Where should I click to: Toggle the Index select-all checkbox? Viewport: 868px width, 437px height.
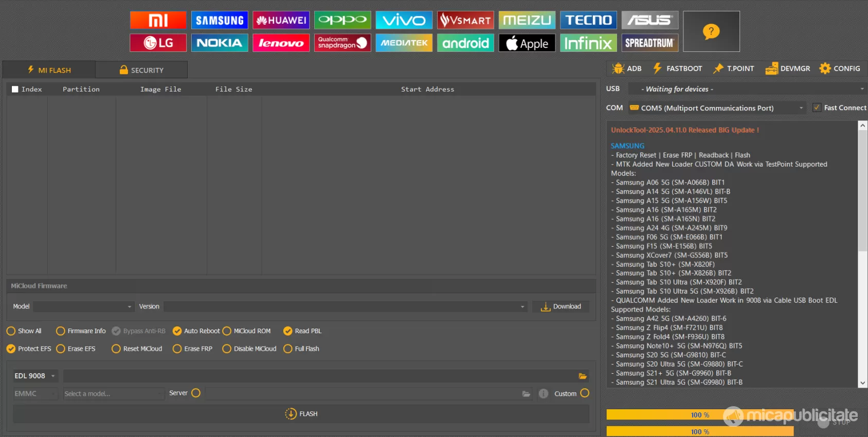[x=15, y=89]
